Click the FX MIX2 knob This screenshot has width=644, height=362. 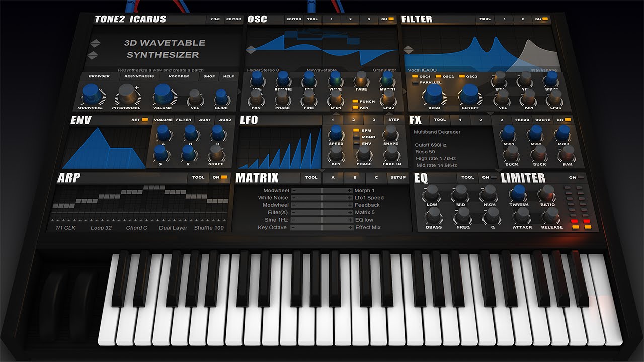(x=536, y=133)
